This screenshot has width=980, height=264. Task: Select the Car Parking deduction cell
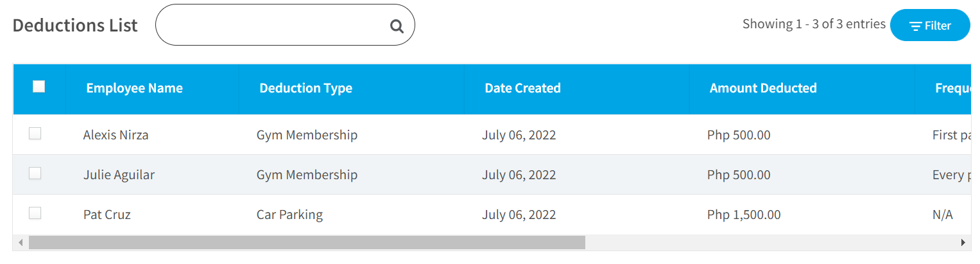[x=289, y=215]
